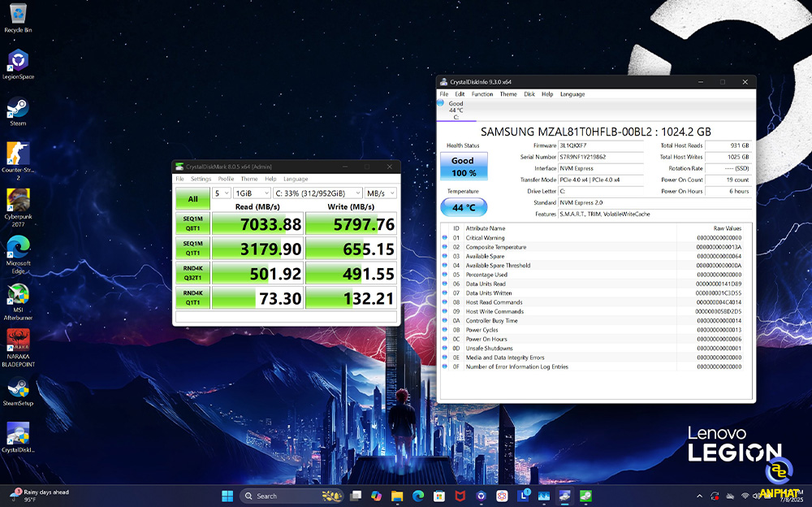Open Lenovo Vantage taskbar icon with badge
This screenshot has height=507, width=812.
pos(523,495)
